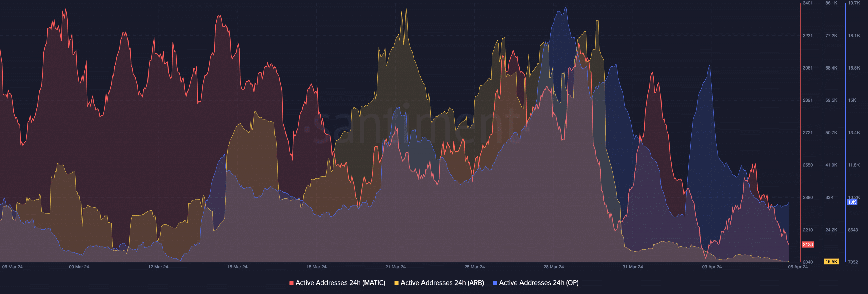Click the 2380 MATIC axis value
This screenshot has height=294, width=868.
(x=808, y=197)
